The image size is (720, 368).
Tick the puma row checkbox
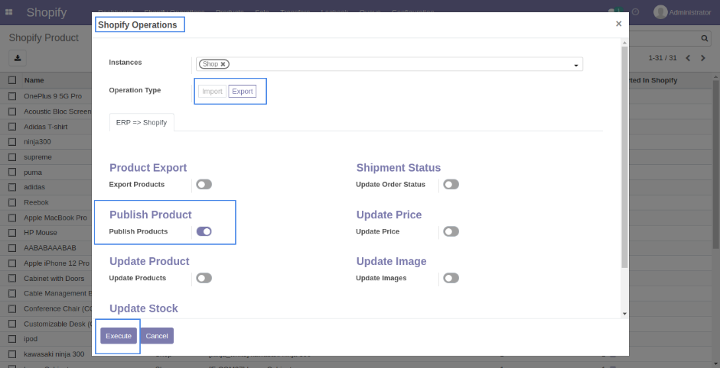(12, 172)
